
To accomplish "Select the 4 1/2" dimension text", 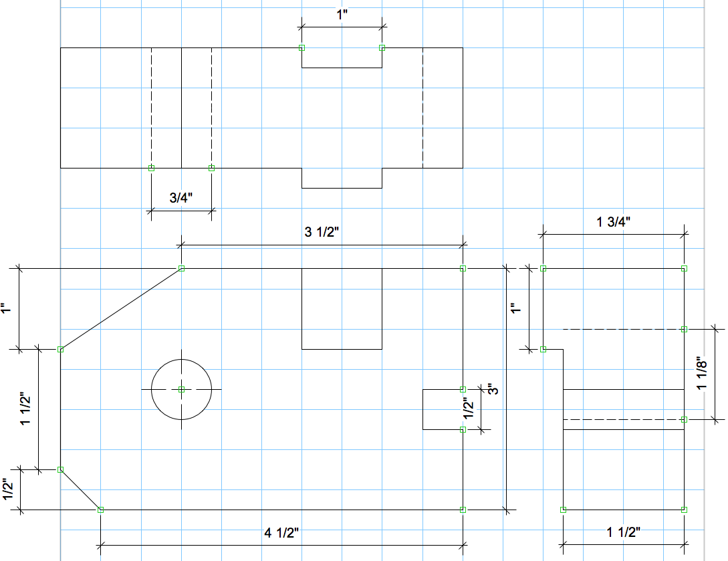I will coord(281,532).
